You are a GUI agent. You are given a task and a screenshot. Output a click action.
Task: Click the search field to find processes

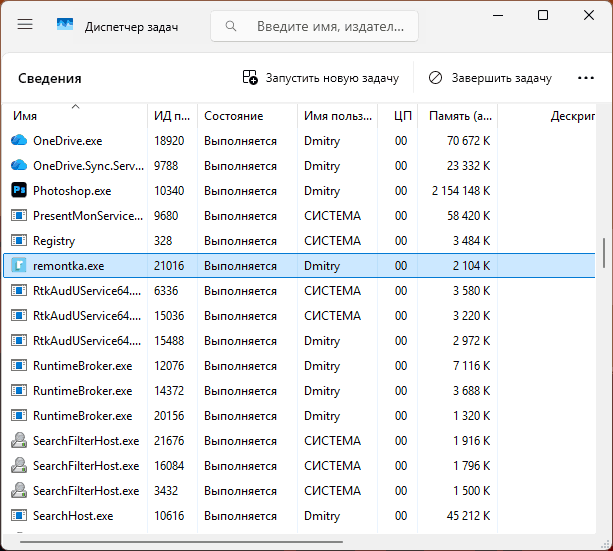click(314, 26)
